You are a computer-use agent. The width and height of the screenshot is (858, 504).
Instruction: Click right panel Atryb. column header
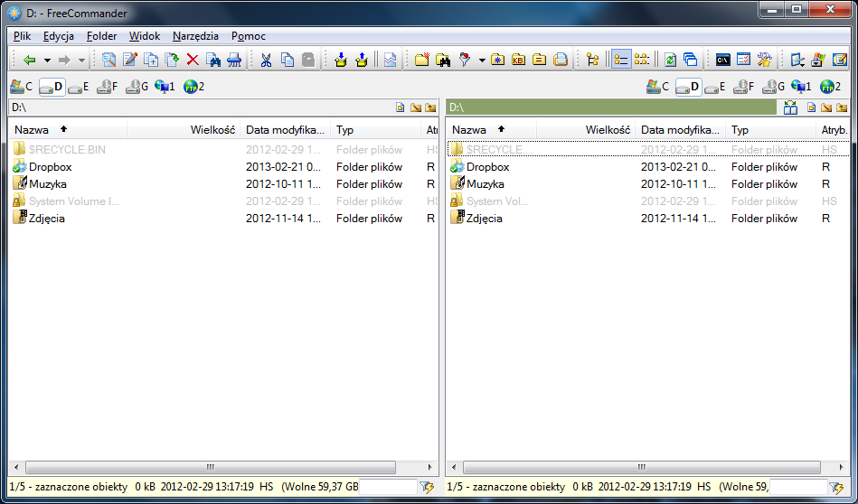834,129
